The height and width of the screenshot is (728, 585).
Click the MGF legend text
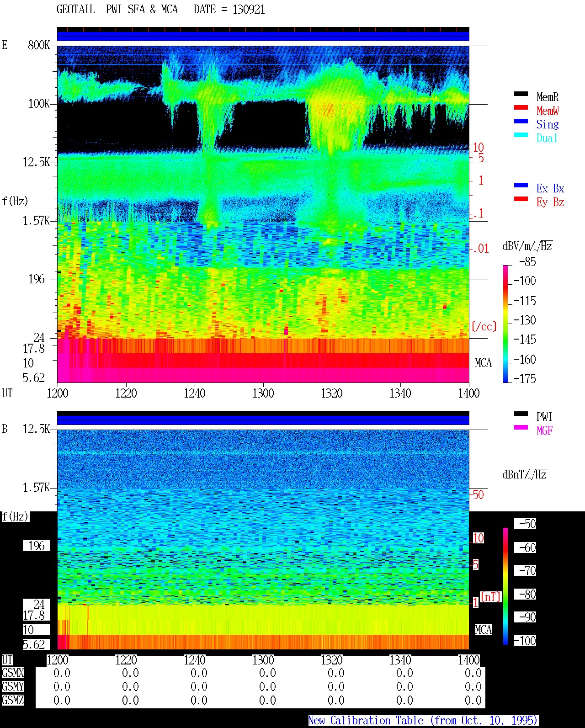545,430
